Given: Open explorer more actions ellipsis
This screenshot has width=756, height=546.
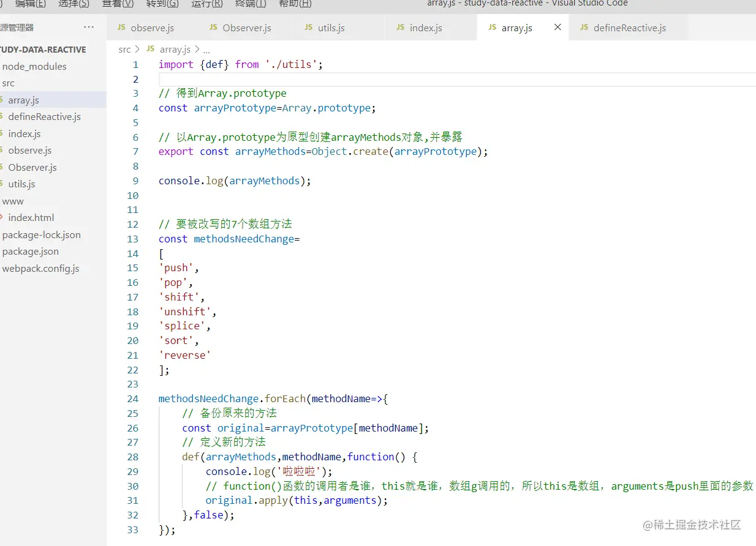Looking at the screenshot, I should tap(89, 27).
